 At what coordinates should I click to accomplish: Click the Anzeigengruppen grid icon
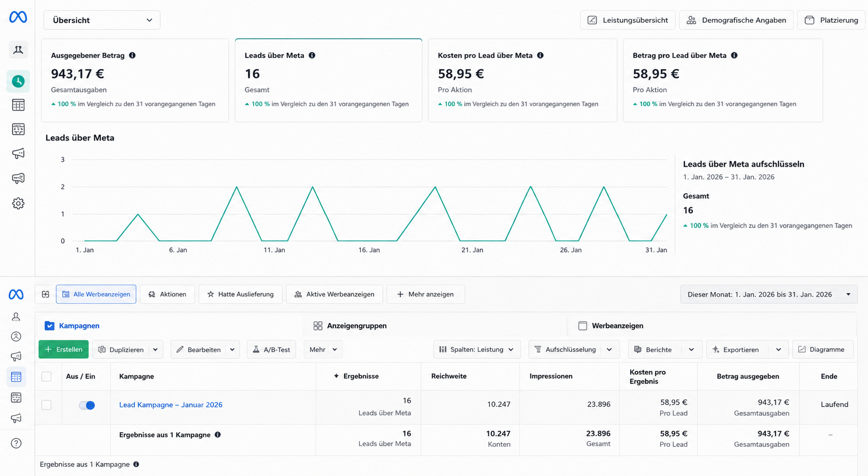click(318, 326)
